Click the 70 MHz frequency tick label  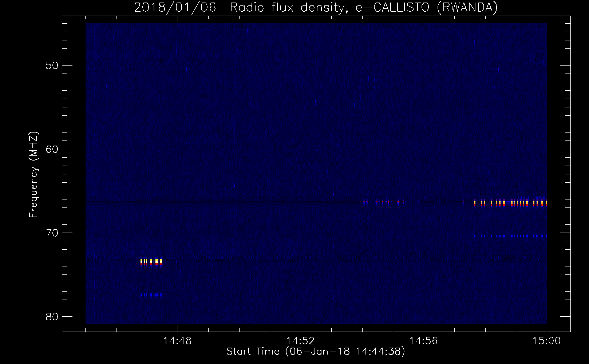(x=52, y=233)
